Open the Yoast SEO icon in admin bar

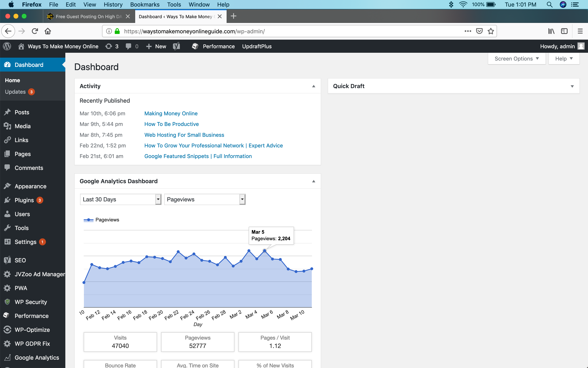tap(176, 46)
